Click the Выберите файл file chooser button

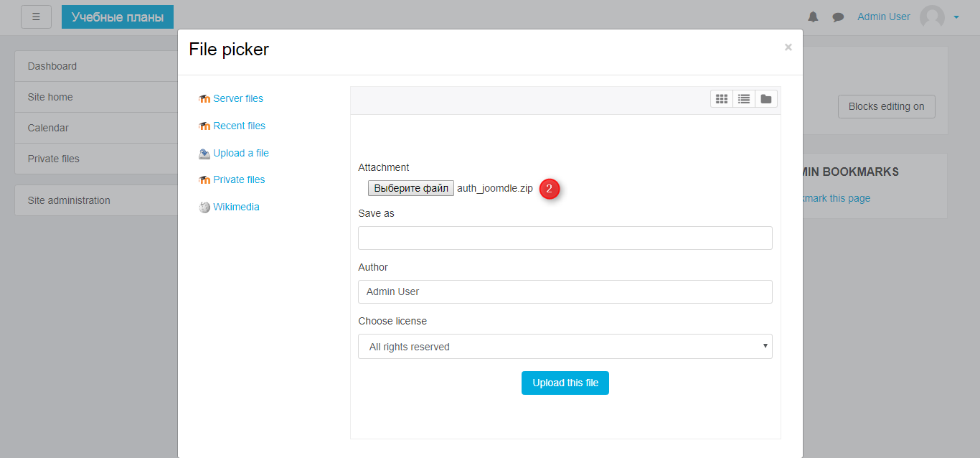point(410,188)
